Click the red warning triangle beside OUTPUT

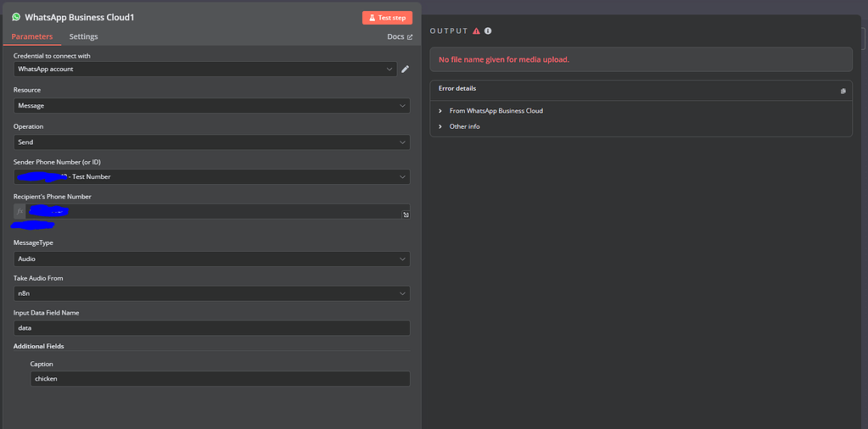(476, 31)
